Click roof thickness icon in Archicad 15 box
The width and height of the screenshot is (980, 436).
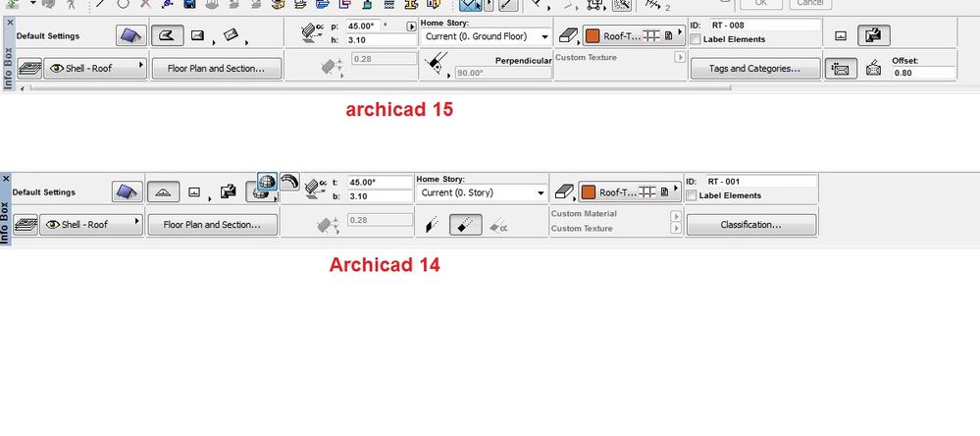click(x=331, y=67)
